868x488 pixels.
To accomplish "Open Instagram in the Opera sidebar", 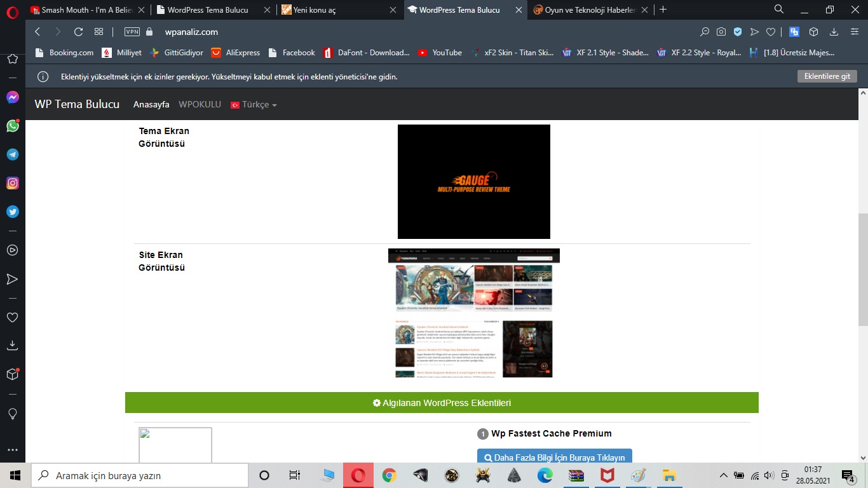I will point(12,183).
